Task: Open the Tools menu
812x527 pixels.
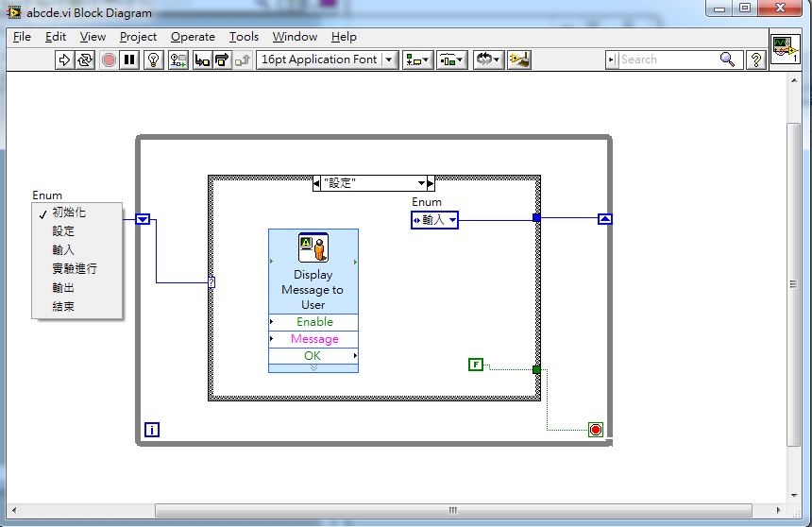Action: (x=244, y=37)
